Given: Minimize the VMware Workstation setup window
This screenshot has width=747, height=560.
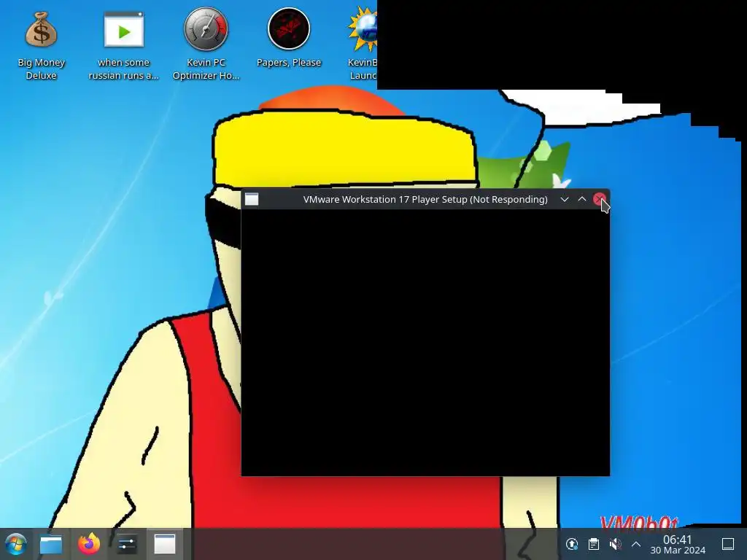Looking at the screenshot, I should (x=565, y=199).
